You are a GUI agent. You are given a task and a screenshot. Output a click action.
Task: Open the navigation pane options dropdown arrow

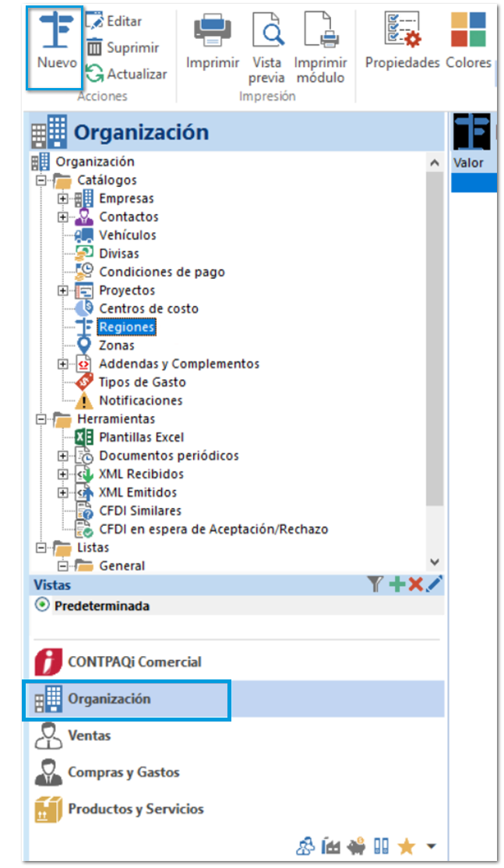(432, 846)
